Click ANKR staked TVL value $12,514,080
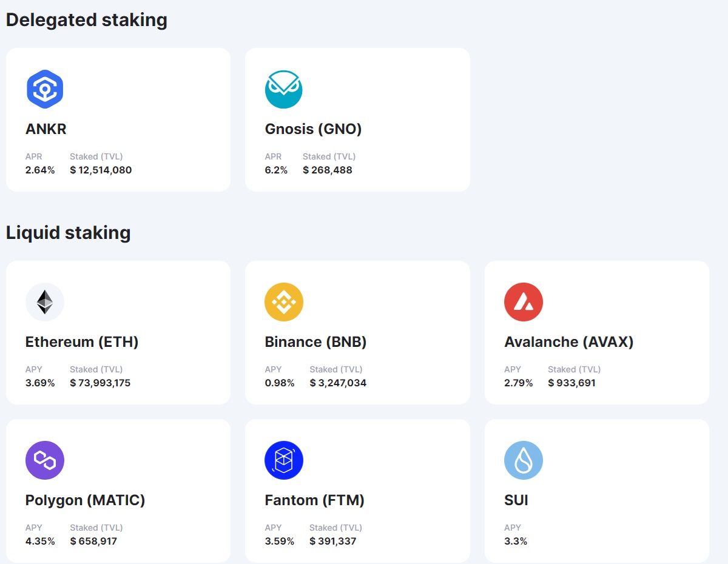Viewport: 728px width, 564px height. (101, 170)
